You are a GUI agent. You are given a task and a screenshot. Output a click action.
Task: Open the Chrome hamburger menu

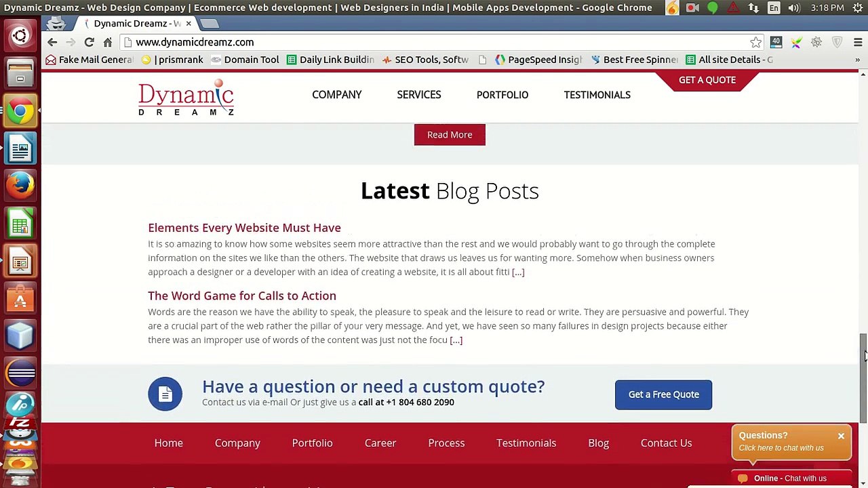858,42
